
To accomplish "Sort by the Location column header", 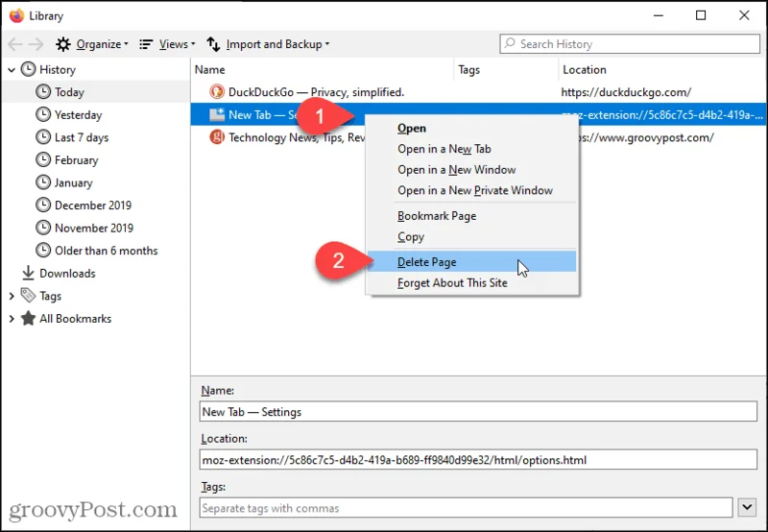I will (x=662, y=69).
